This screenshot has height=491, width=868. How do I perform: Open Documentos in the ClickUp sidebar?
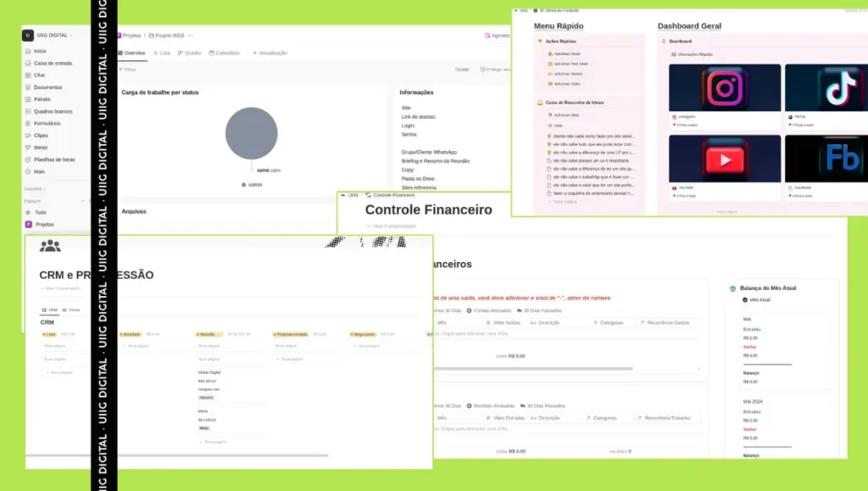tap(44, 87)
